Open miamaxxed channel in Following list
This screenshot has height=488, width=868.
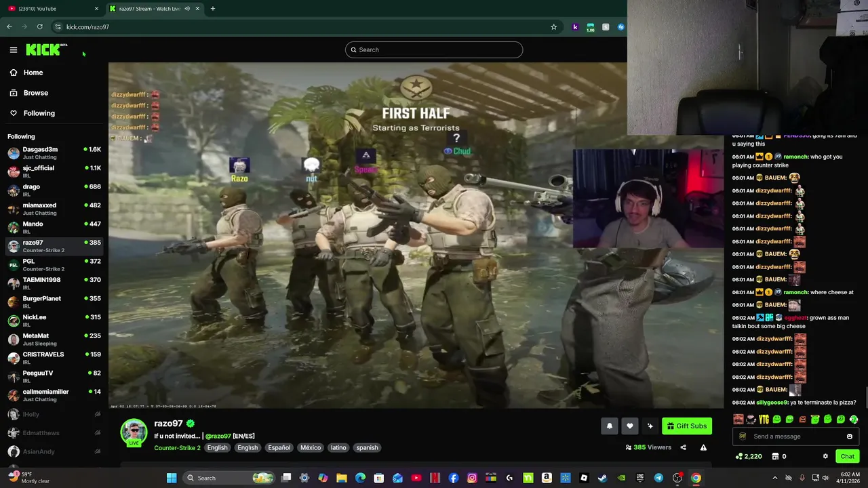54,209
